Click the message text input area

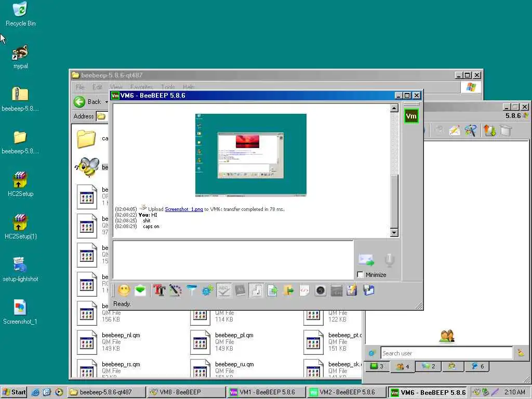[233, 260]
